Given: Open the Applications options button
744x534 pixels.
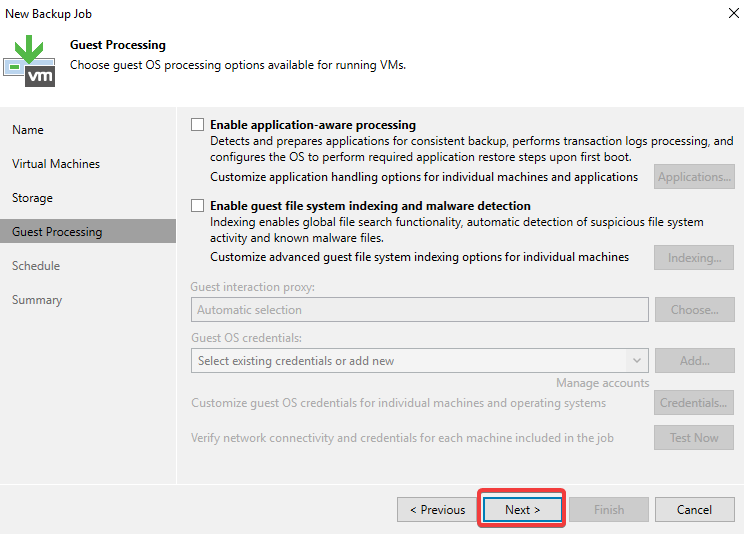Looking at the screenshot, I should coord(694,177).
